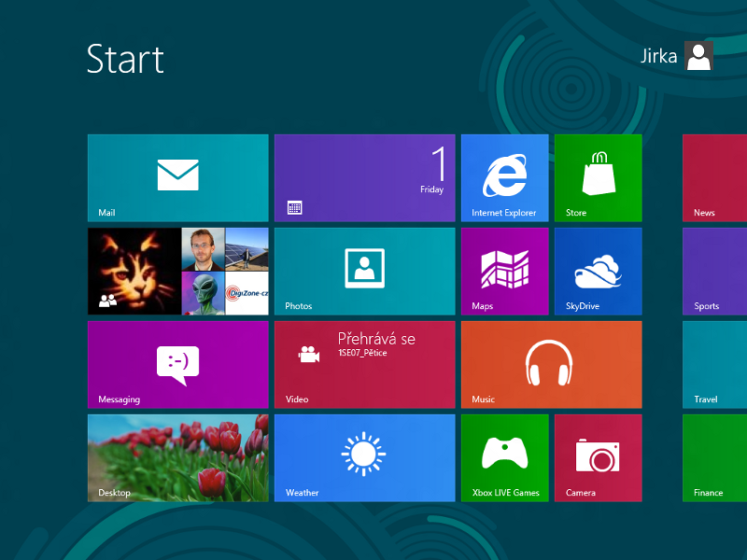Open the People tile with cat photo
Viewport: 747px width, 560px height.
(x=177, y=271)
